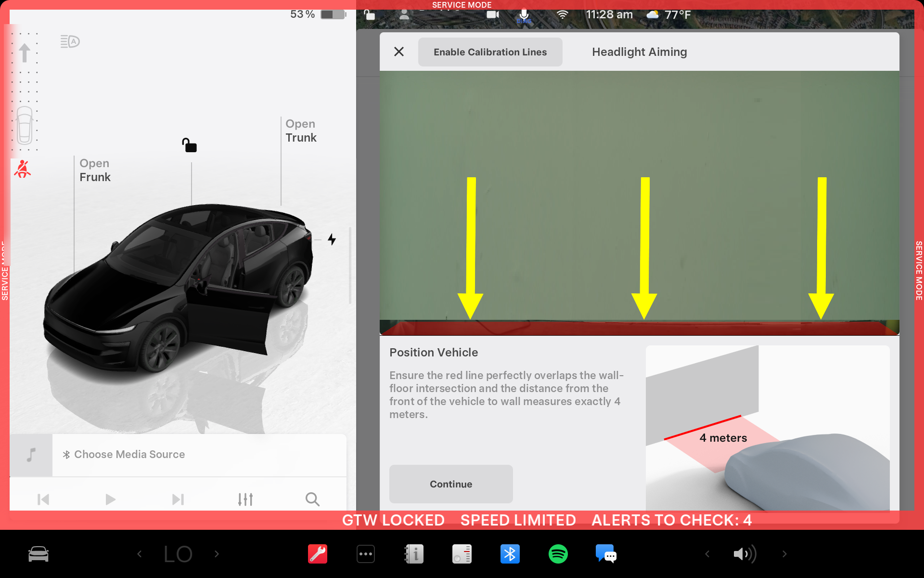Enable Calibration Lines

click(x=490, y=52)
